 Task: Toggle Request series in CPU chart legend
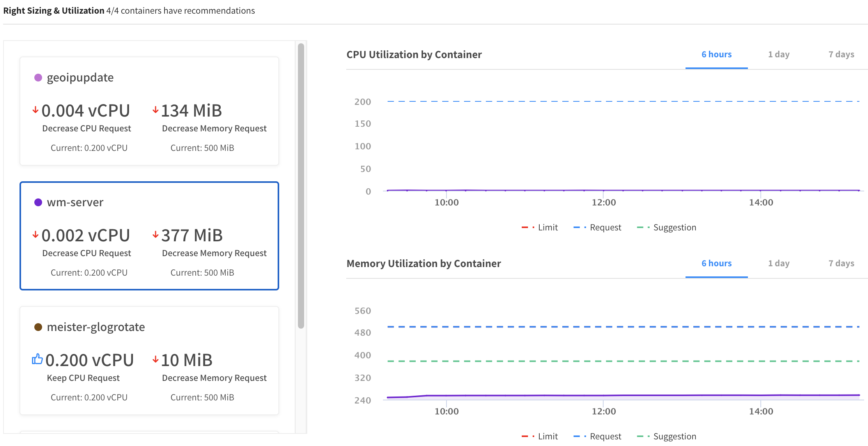click(x=598, y=228)
